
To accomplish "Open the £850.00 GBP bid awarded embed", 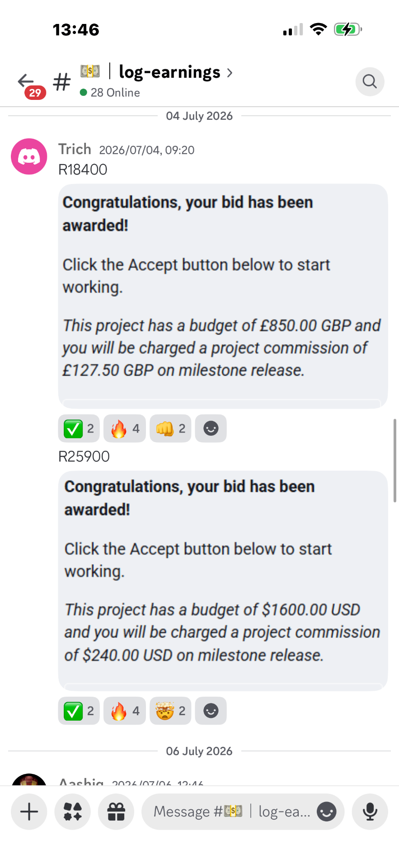I will (223, 296).
